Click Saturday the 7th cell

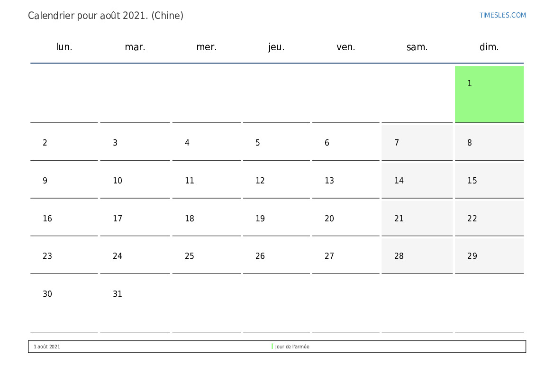click(417, 143)
